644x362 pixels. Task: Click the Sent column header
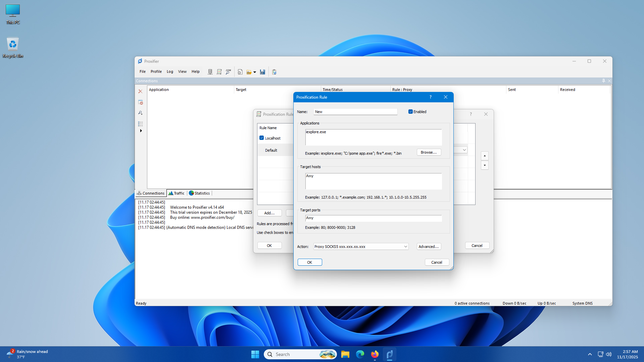coord(532,90)
